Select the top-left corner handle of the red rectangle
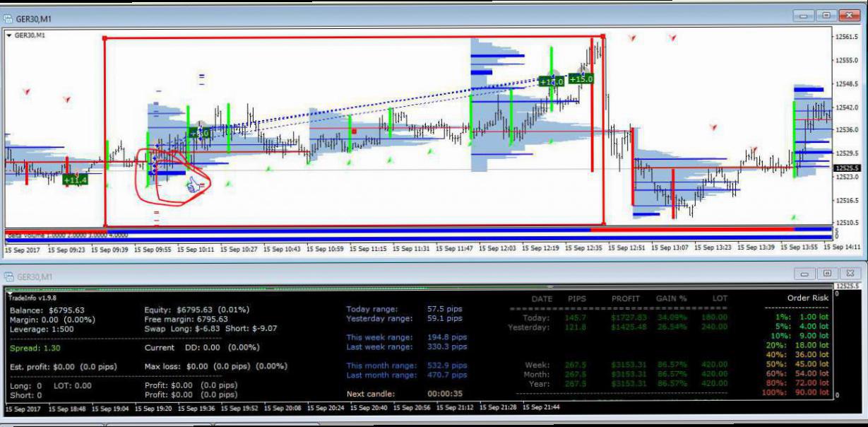This screenshot has width=868, height=427. pos(105,38)
